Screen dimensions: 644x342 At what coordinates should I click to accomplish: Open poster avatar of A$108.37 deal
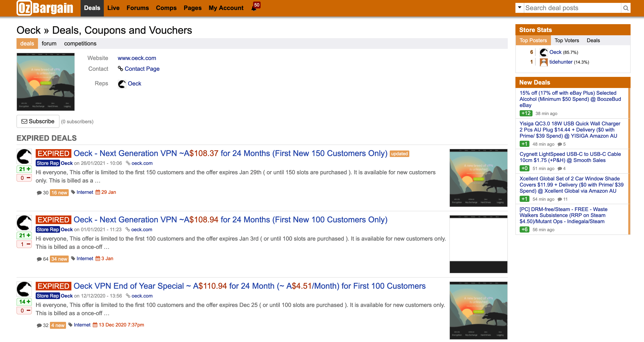pyautogui.click(x=24, y=157)
